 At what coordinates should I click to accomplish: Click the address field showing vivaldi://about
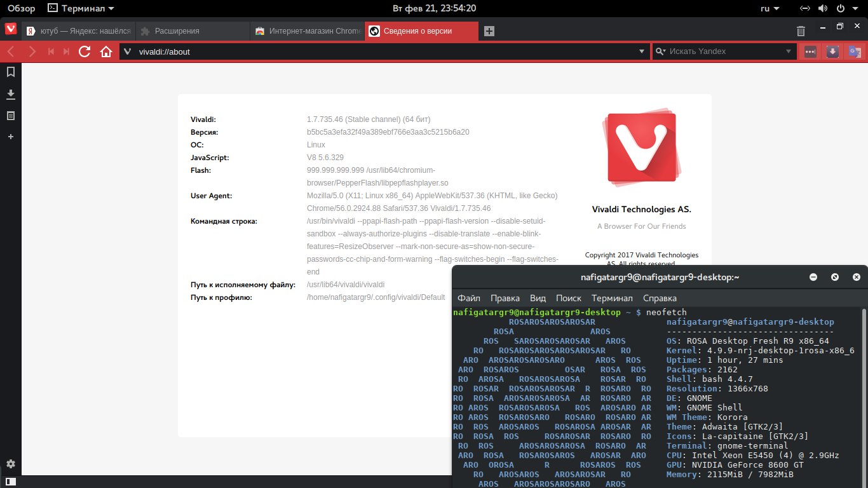pyautogui.click(x=384, y=51)
